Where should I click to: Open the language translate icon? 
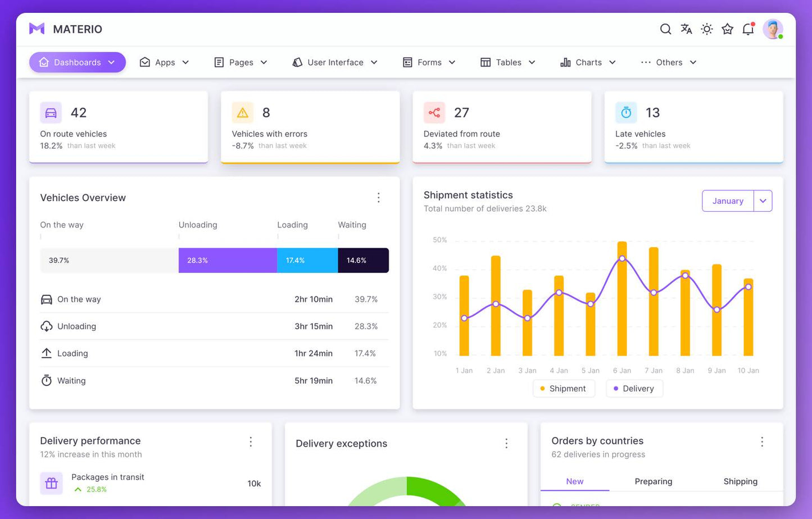tap(686, 29)
